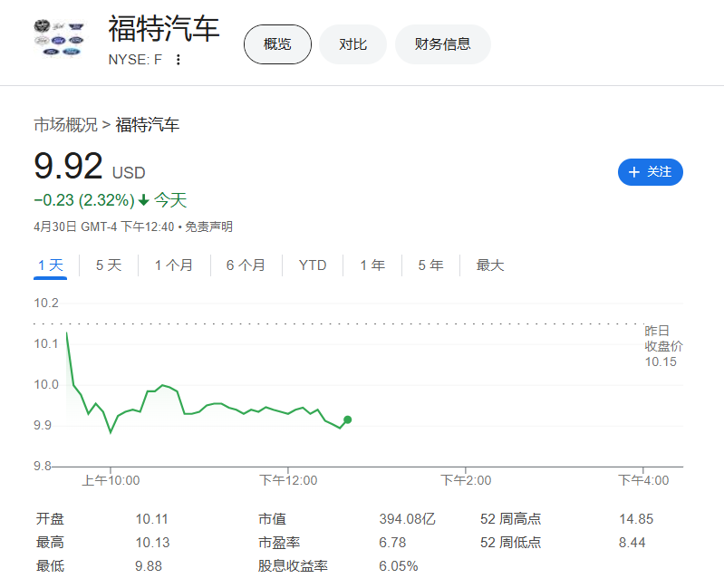Open the 市场概况 breadcrumb link
This screenshot has width=724, height=588.
tap(65, 125)
